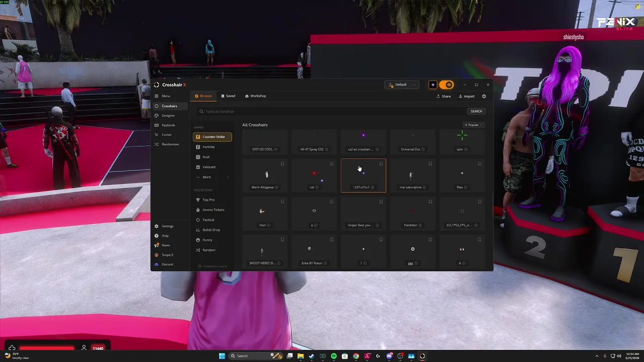Bookmark the Marin Kitagawa crosshair
644x362 pixels.
coord(282,164)
